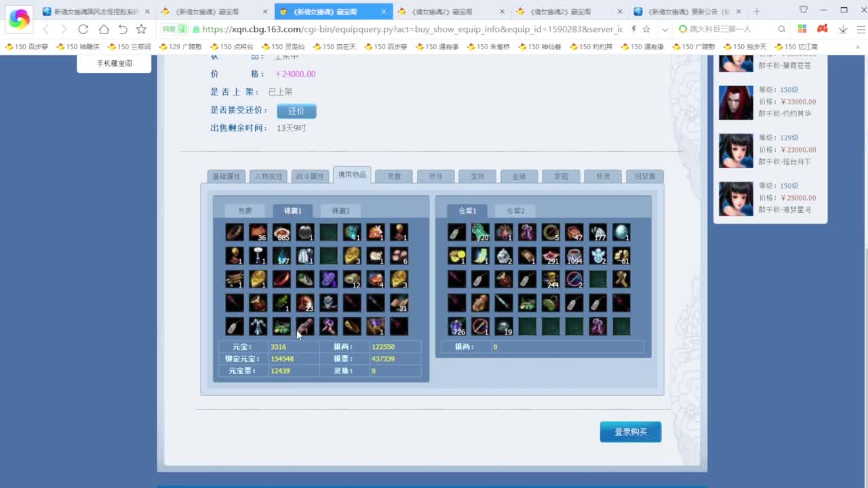
Task: Go to the browser home page icon
Action: pyautogui.click(x=103, y=29)
